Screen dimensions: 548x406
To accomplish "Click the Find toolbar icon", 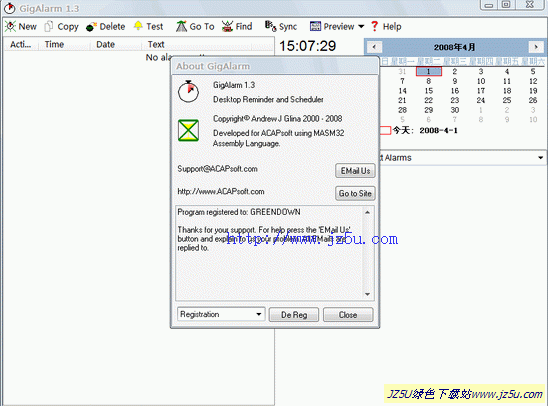I will (227, 27).
